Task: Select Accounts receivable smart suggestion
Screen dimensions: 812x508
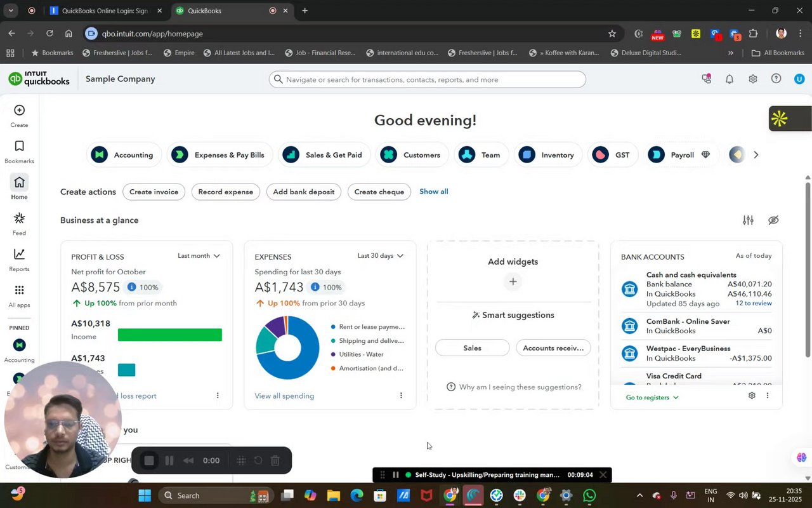Action: (x=553, y=348)
